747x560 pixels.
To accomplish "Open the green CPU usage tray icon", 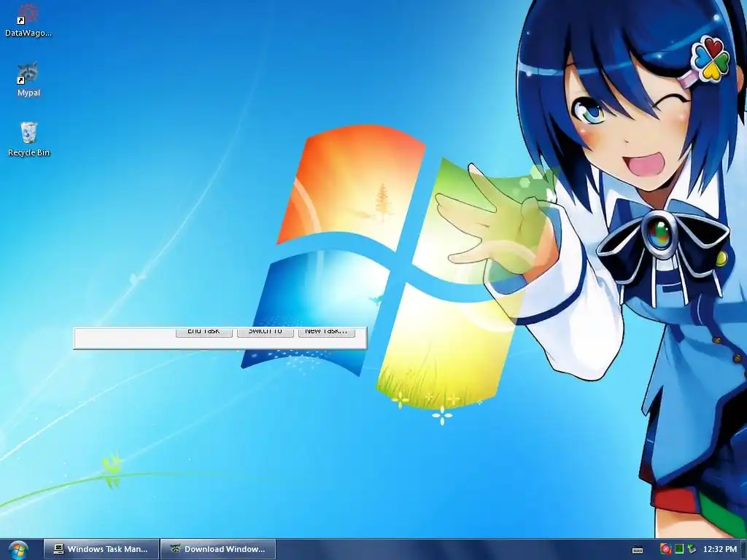I will tap(679, 549).
